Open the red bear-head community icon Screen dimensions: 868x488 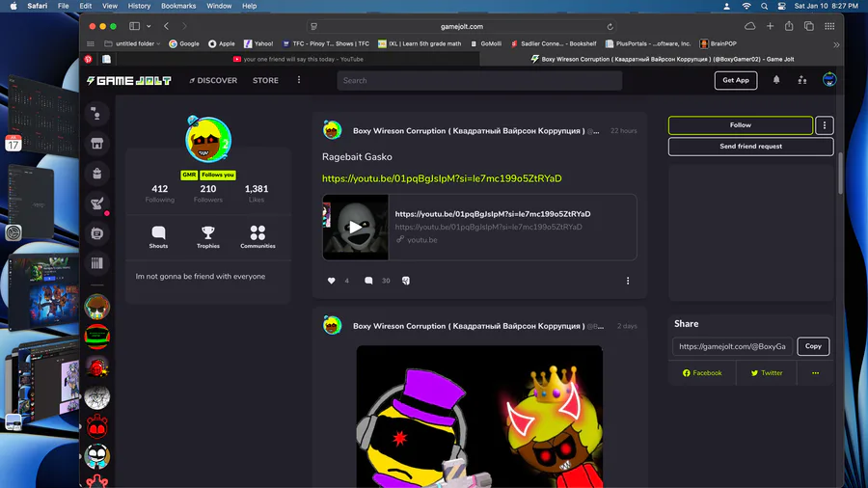pyautogui.click(x=96, y=426)
